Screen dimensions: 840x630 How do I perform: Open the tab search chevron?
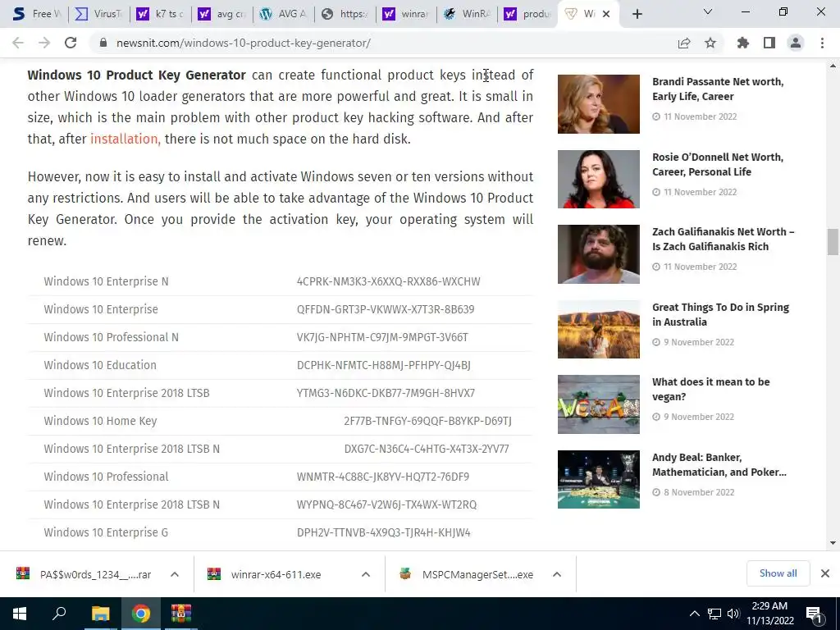pos(708,11)
